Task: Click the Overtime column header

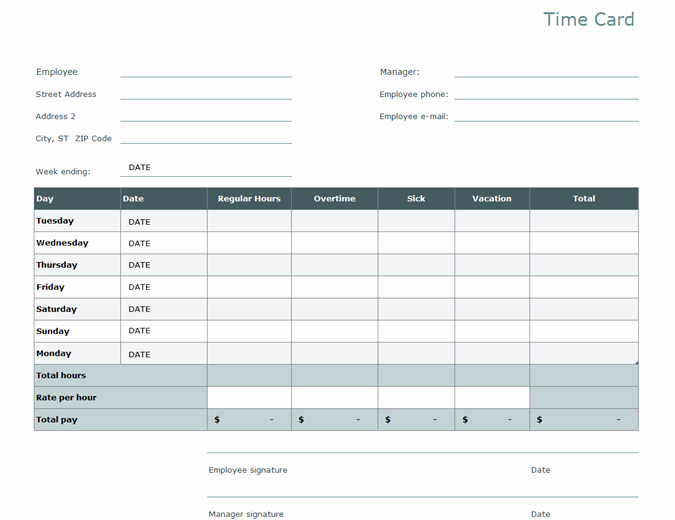Action: click(x=334, y=198)
